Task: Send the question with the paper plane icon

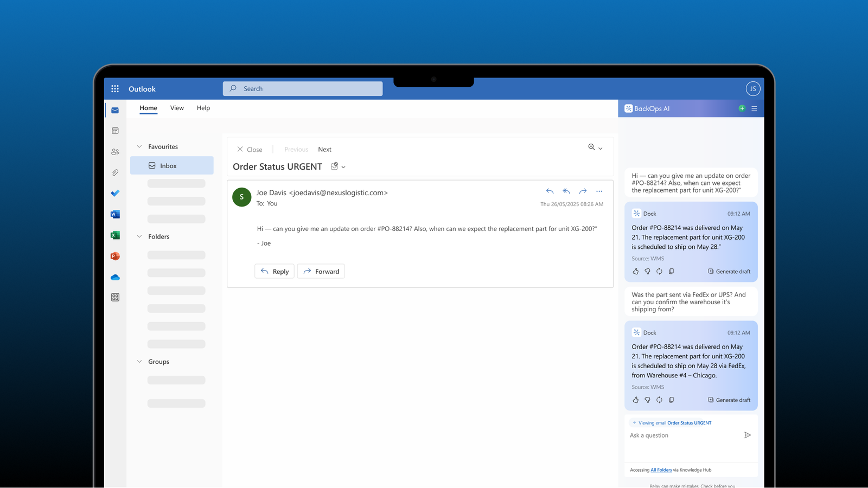Action: (748, 435)
